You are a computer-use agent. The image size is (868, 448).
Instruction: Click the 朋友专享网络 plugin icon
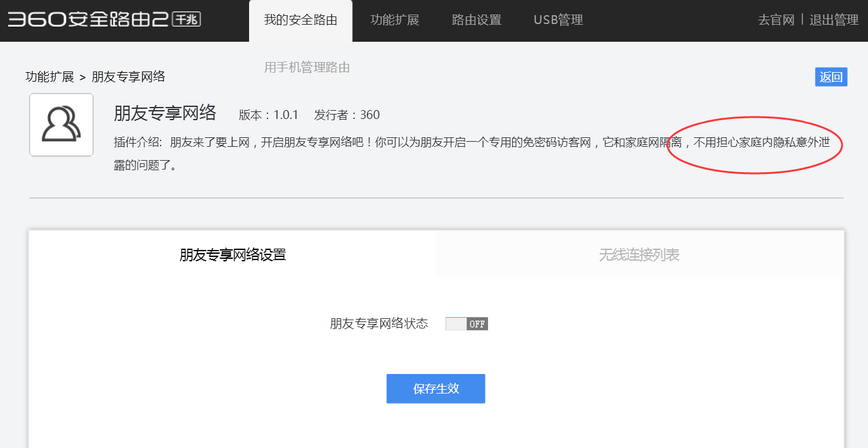coord(61,125)
